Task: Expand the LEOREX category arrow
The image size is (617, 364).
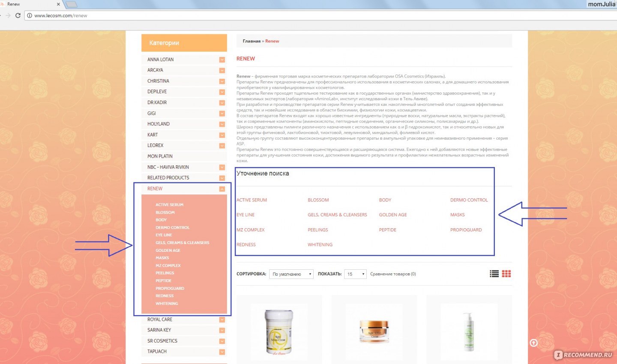Action: (x=222, y=146)
